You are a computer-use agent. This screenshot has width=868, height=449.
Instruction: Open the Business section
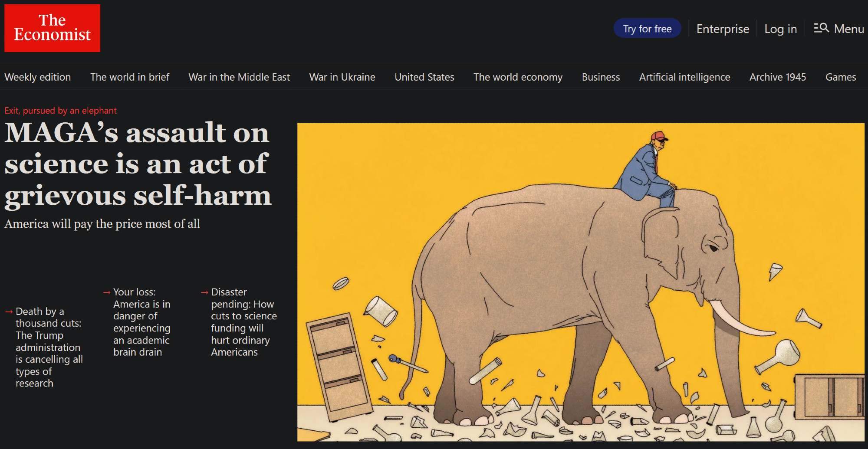point(601,77)
